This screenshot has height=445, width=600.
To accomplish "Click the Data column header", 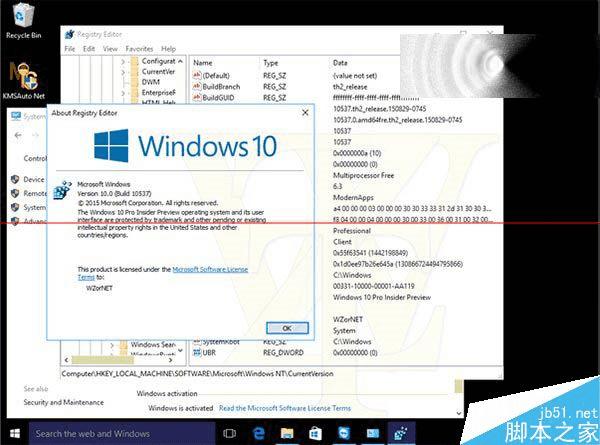I will tap(340, 63).
